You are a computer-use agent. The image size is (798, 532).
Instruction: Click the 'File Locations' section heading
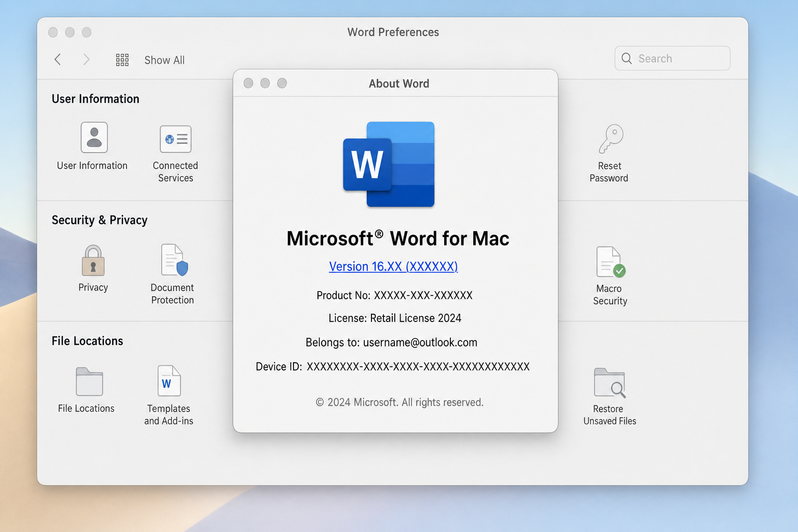tap(87, 341)
